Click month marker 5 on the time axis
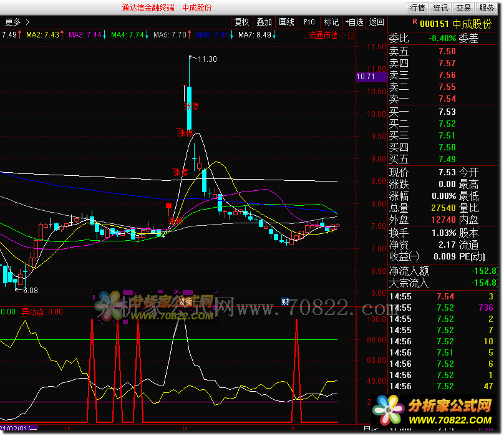Screen dimensions: 504x436 [x=293, y=429]
